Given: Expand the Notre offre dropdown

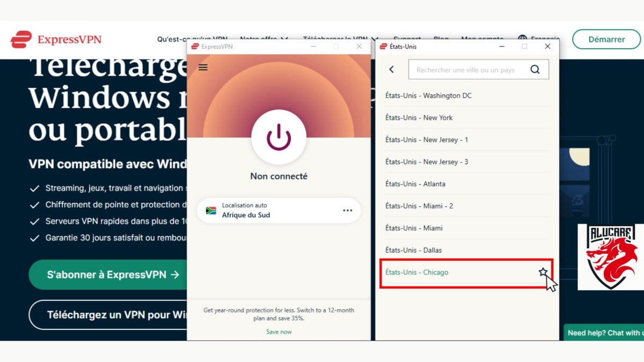Looking at the screenshot, I should tap(261, 39).
